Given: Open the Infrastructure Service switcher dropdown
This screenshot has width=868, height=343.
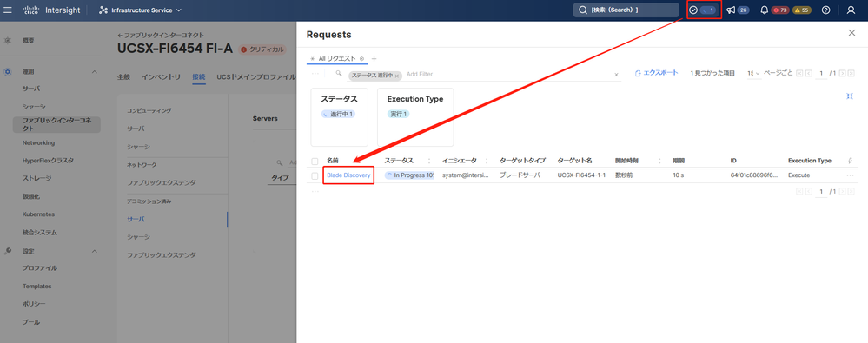Looking at the screenshot, I should (x=140, y=10).
